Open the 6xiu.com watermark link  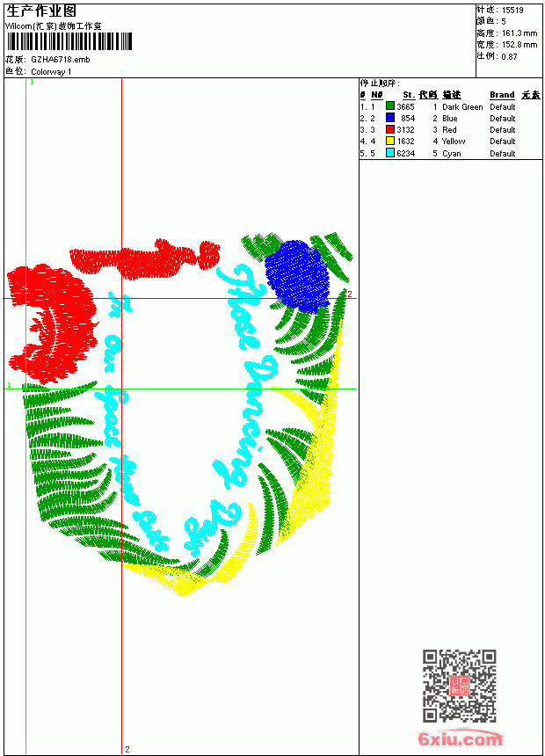coord(460,738)
